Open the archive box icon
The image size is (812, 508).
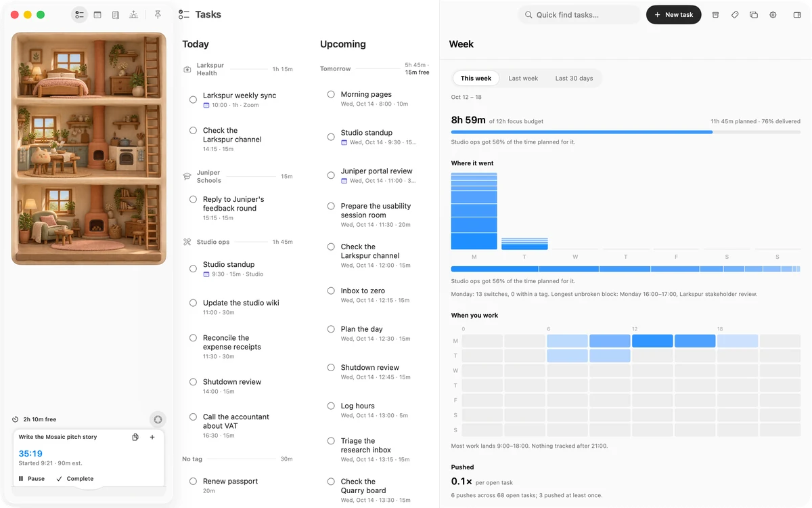pyautogui.click(x=715, y=15)
